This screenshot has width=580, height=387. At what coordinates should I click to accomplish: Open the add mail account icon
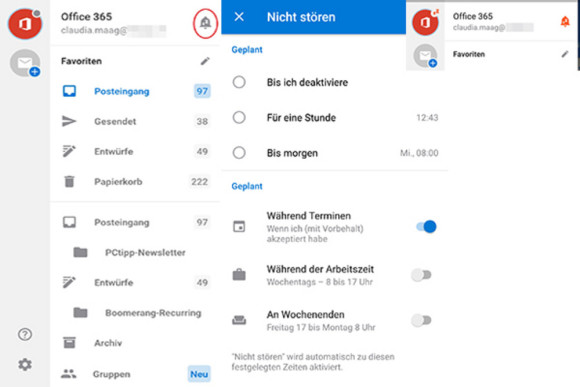click(x=25, y=63)
